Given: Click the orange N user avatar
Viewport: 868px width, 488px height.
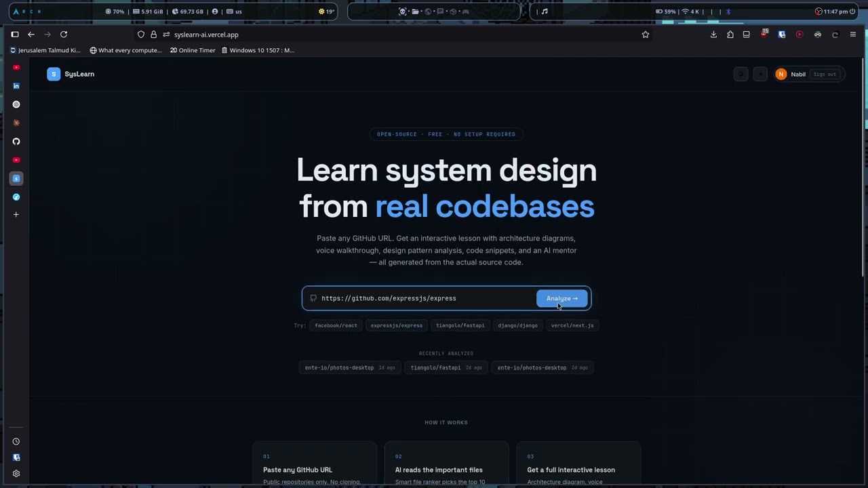Looking at the screenshot, I should (781, 75).
